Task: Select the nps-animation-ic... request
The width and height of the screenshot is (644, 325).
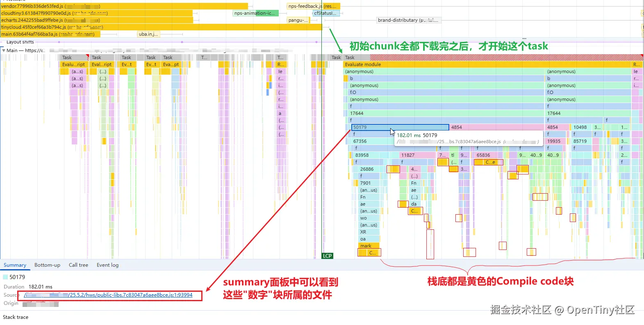Action: point(256,13)
